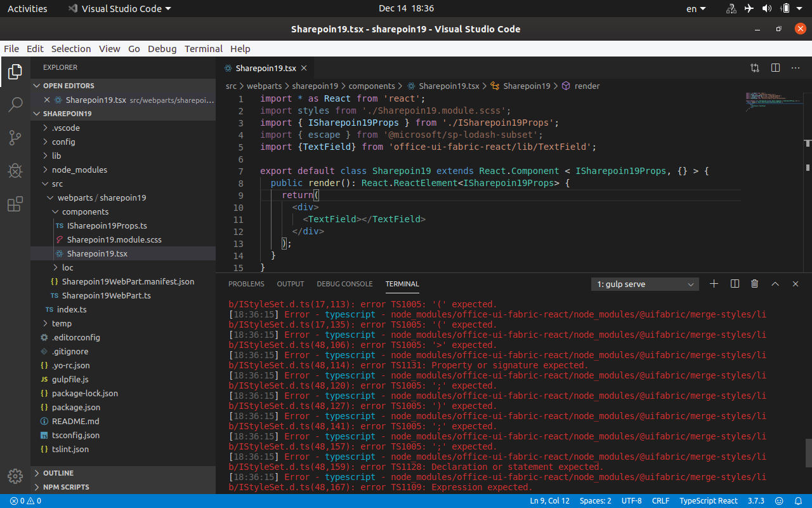Image resolution: width=812 pixels, height=508 pixels.
Task: Send feedback via the smiley icon
Action: [778, 501]
